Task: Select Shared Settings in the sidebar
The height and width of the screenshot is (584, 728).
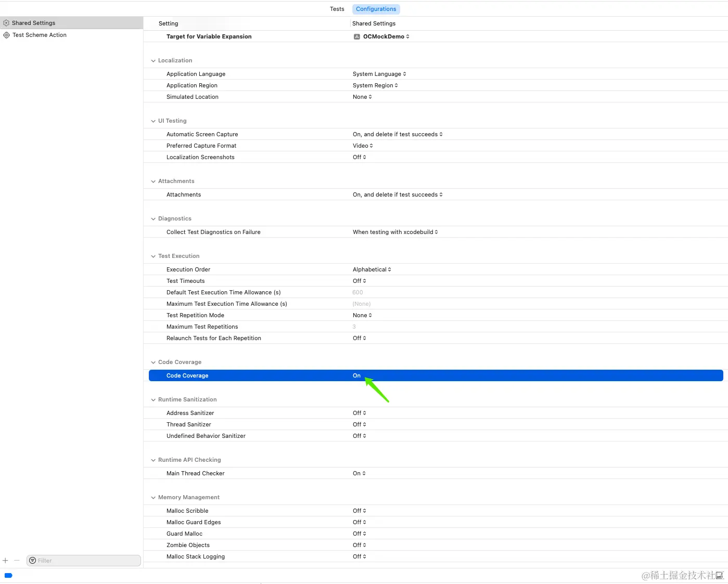Action: click(71, 23)
